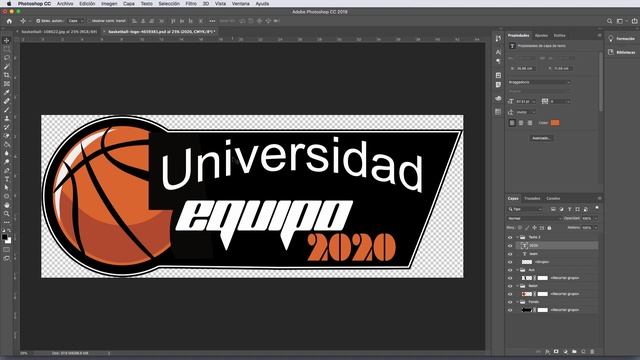Click the Properties panel vertical scrollbar
Image resolution: width=640 pixels, height=360 pixels.
point(600,82)
